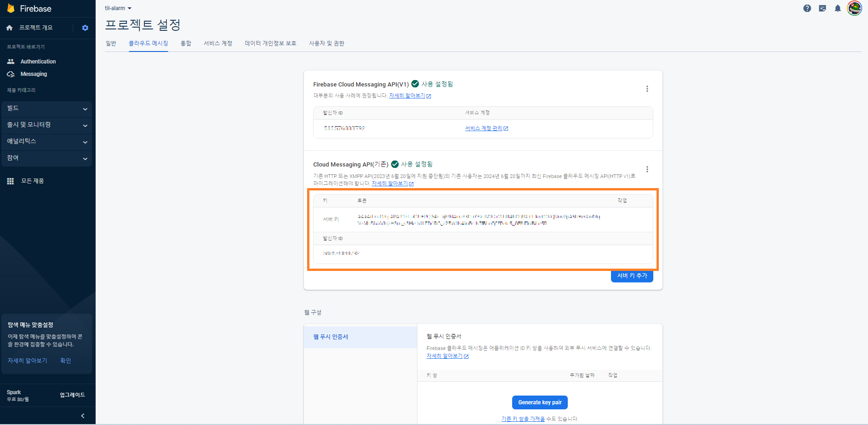The height and width of the screenshot is (425, 868).
Task: Open the Cloud Messaging API(기존) three-dot menu
Action: point(647,169)
